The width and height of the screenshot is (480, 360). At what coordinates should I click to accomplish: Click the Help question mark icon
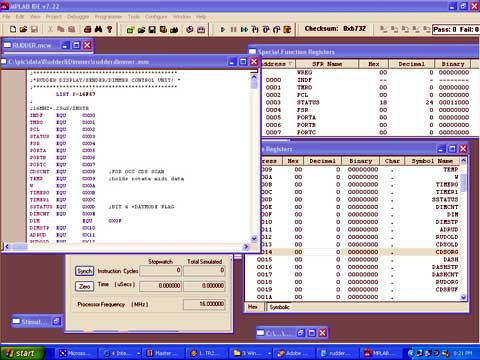(x=109, y=29)
